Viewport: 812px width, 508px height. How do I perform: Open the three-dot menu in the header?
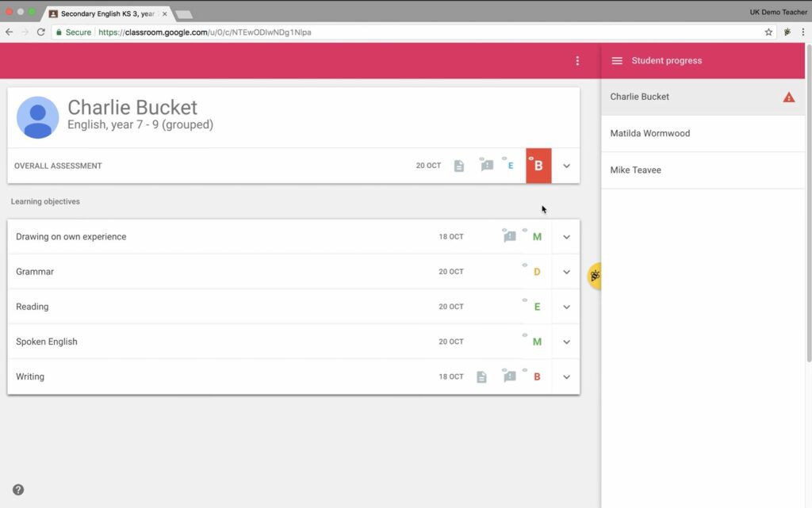tap(577, 61)
